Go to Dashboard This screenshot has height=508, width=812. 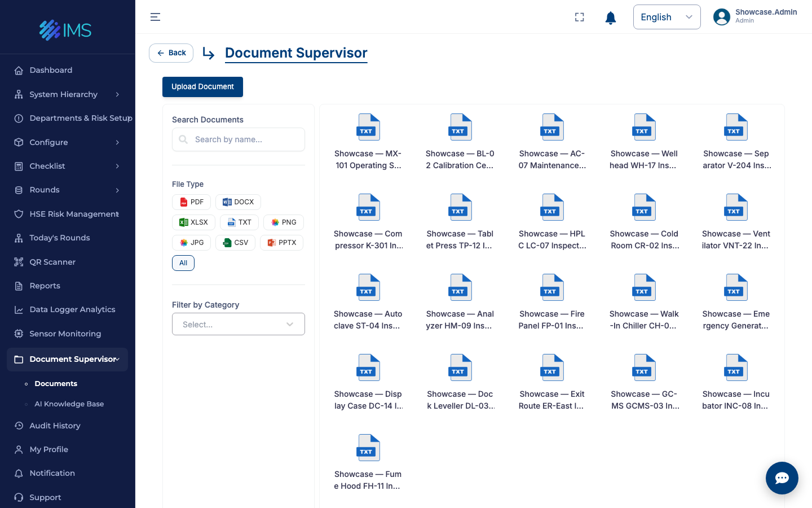[68, 70]
